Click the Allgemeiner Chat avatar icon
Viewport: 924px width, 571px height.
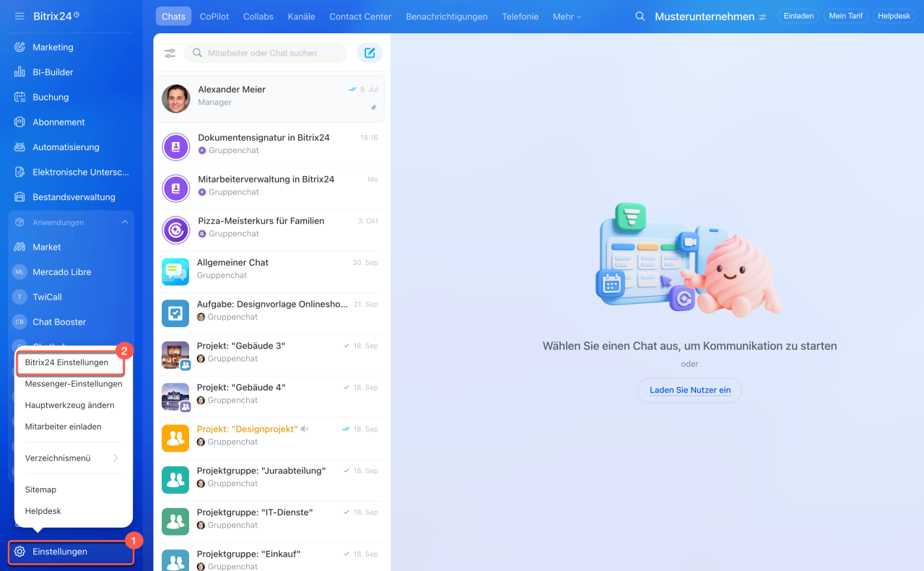[175, 271]
